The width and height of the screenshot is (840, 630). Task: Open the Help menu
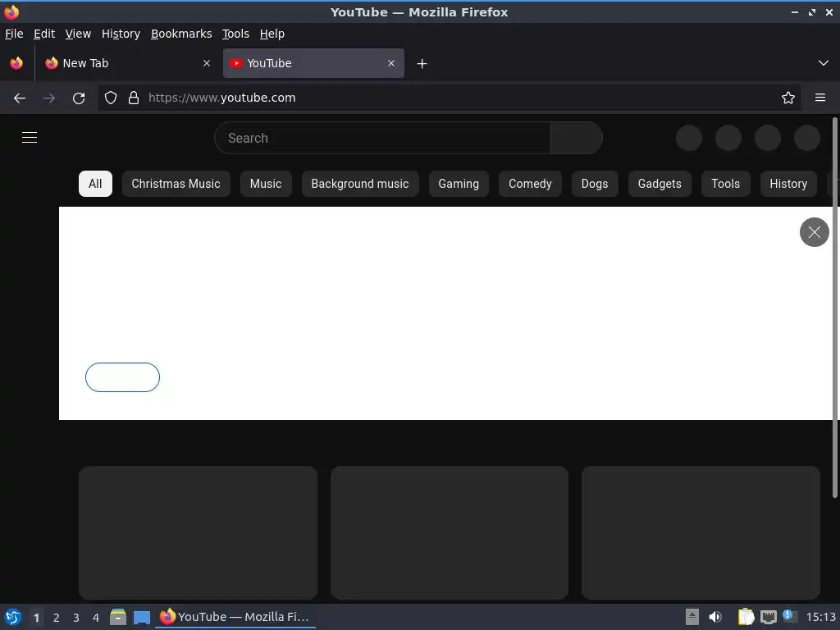click(272, 34)
